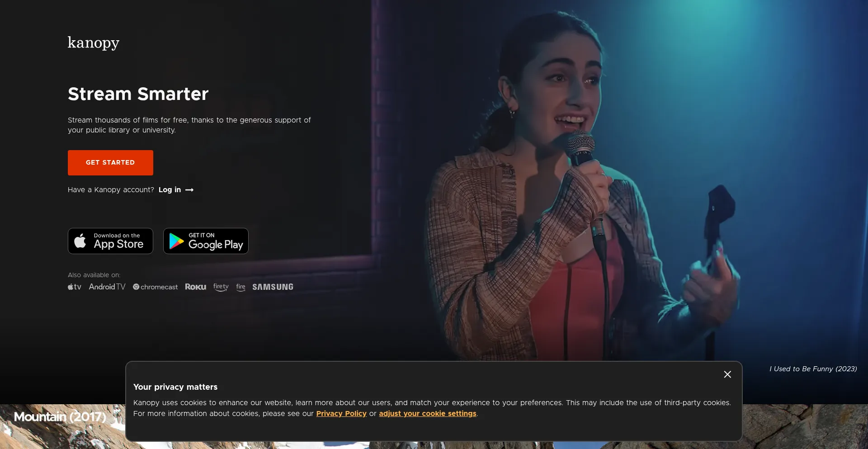This screenshot has height=449, width=868.
Task: Open the Privacy Policy link
Action: (341, 414)
